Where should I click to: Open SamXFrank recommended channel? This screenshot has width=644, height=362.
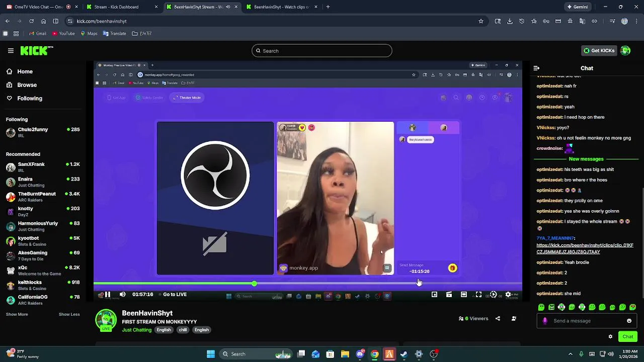(x=43, y=167)
